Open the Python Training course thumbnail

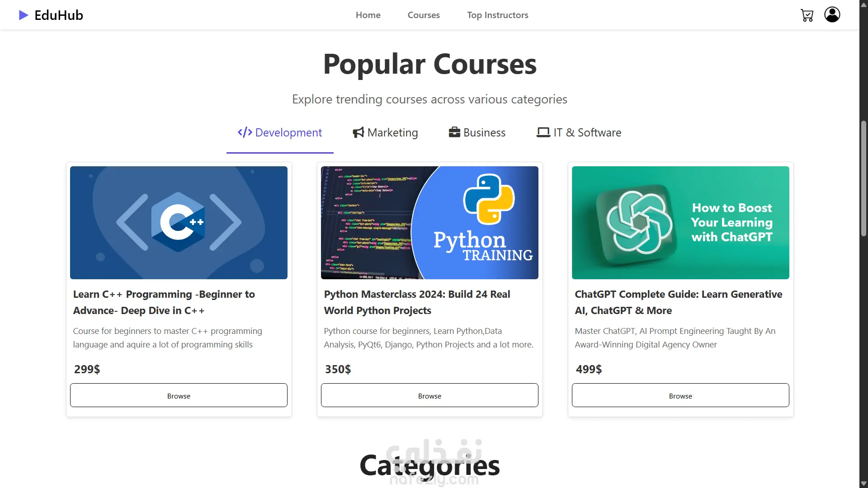[429, 223]
